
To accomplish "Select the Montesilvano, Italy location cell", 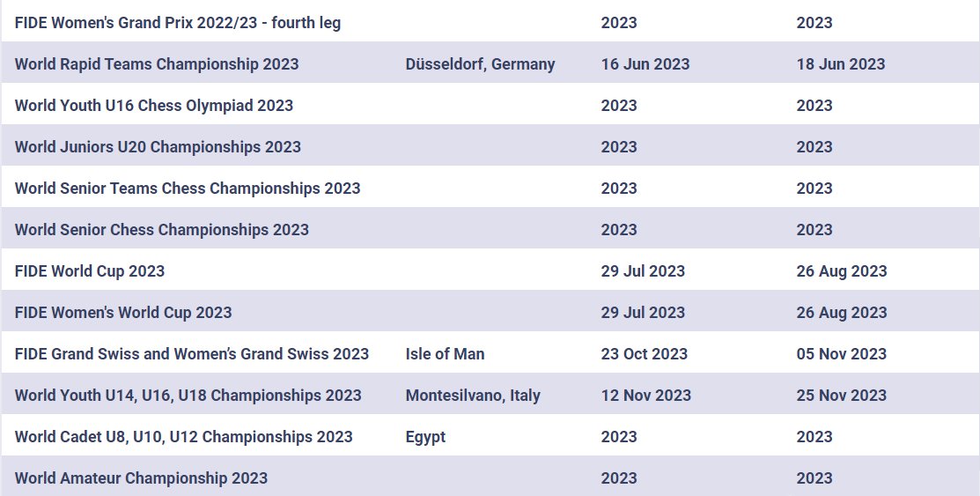I will click(x=473, y=396).
